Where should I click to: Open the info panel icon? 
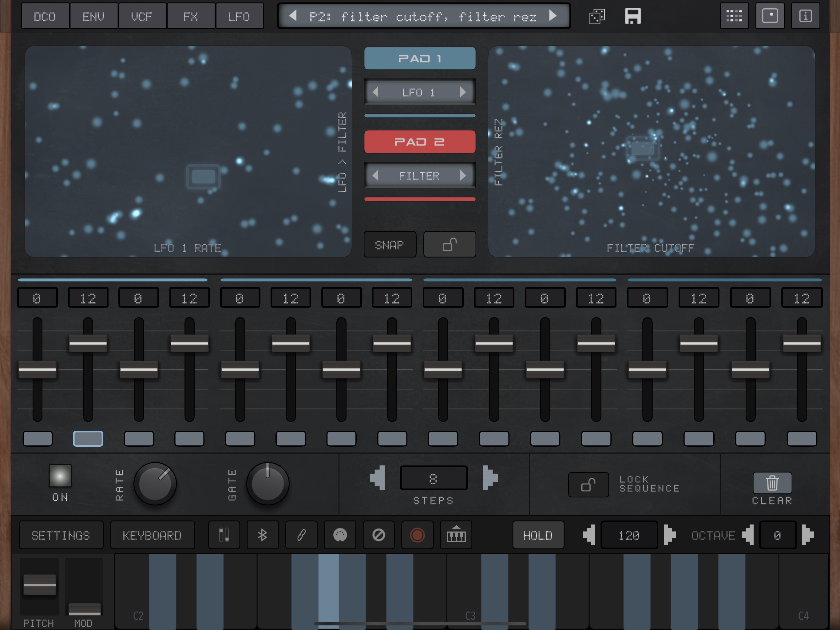806,16
